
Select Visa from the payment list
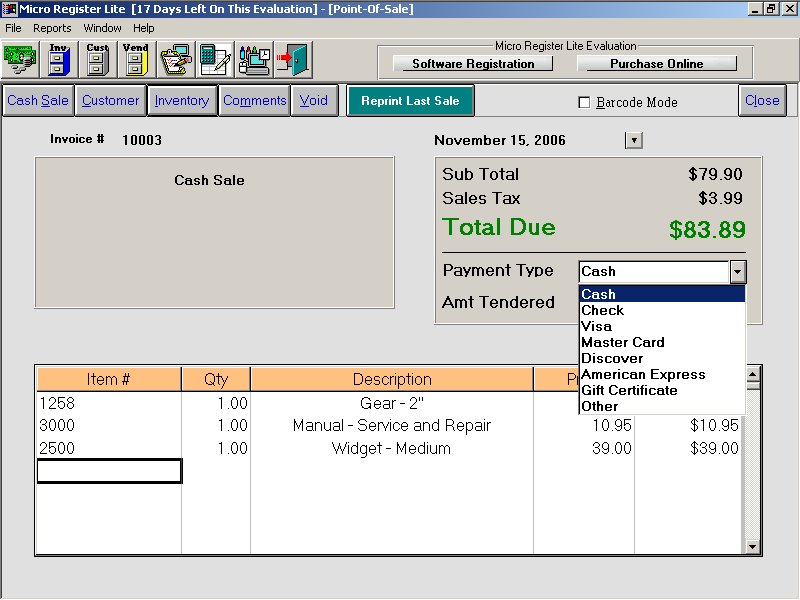coord(596,326)
